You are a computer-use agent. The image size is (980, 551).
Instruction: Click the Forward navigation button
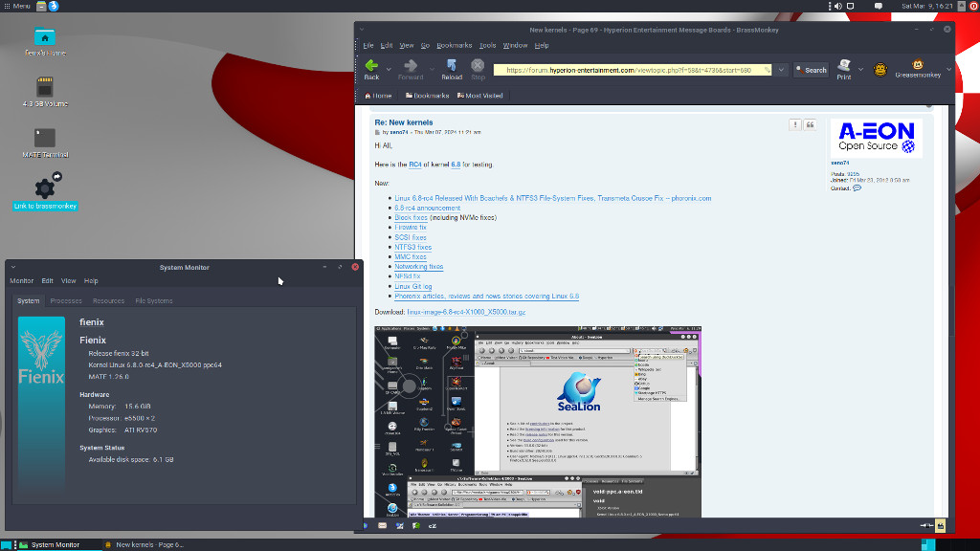(411, 69)
